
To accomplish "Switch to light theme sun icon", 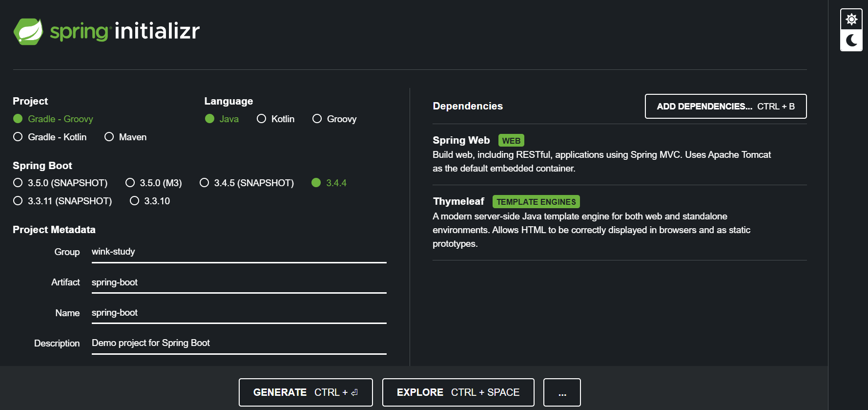I will (x=851, y=20).
